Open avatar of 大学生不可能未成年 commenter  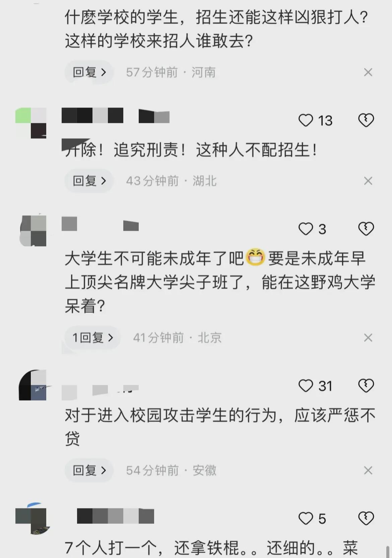click(33, 230)
